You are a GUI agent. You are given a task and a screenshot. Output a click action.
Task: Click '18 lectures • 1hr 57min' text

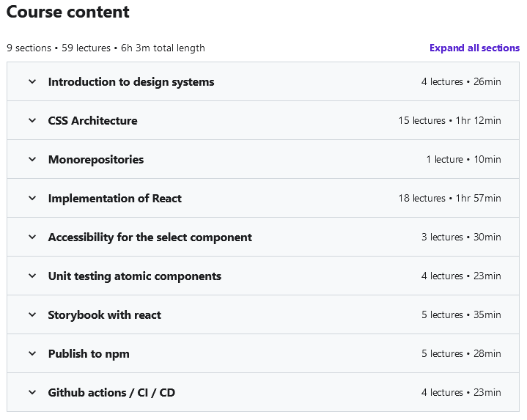click(x=450, y=198)
